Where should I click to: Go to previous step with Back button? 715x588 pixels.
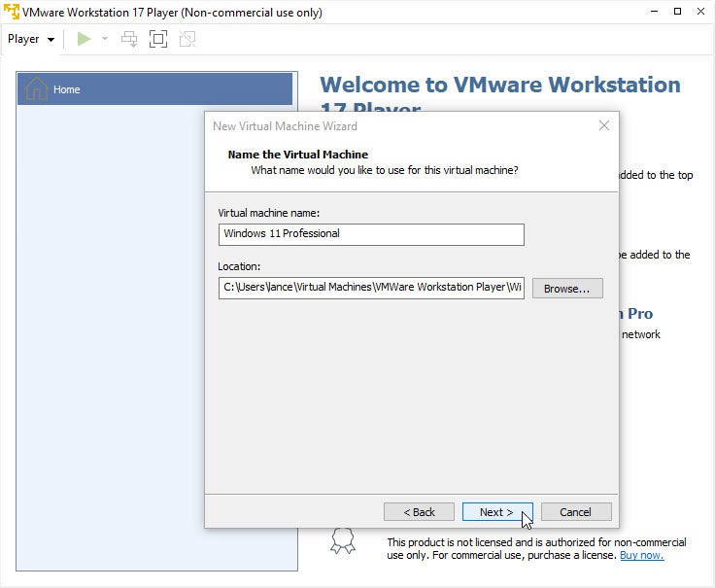[419, 512]
